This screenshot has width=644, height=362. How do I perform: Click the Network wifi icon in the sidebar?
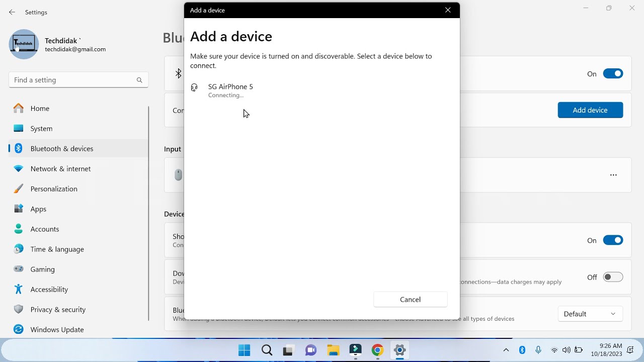click(x=19, y=169)
